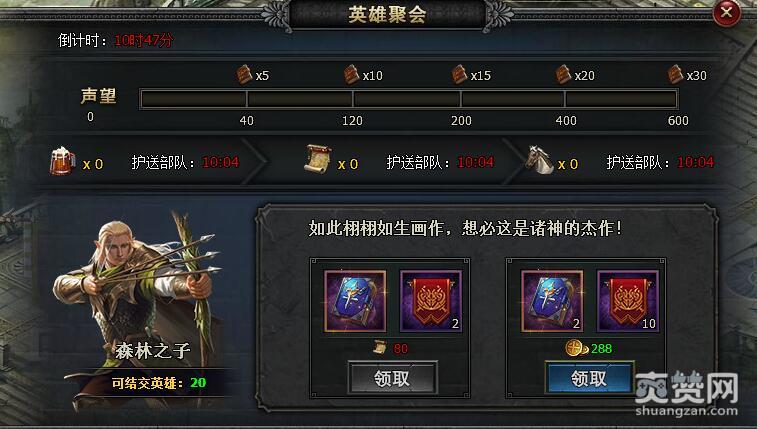
Task: Click the blue card with count 2
Action: point(552,302)
